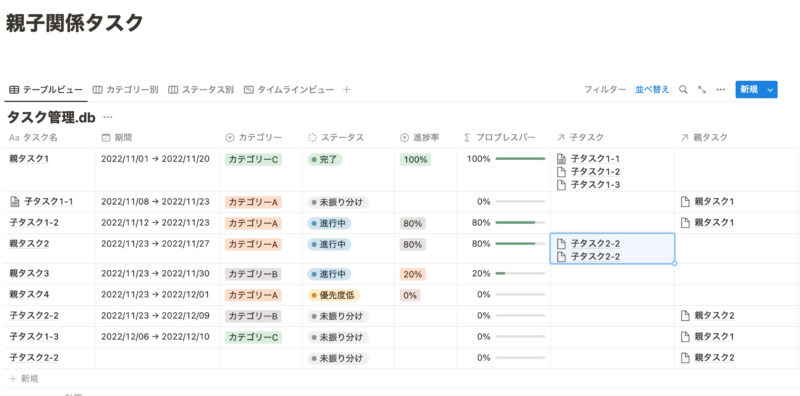Click the blue 新規 button

pos(749,90)
